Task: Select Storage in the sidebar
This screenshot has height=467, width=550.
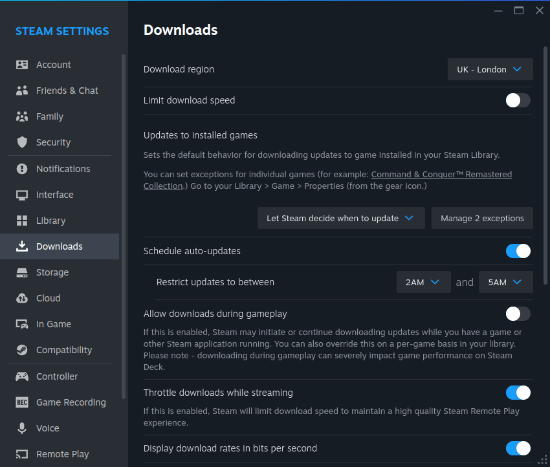Action: click(60, 273)
